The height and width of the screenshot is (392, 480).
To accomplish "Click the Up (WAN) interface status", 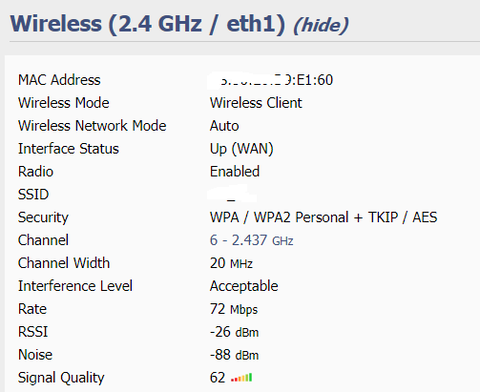I will (x=242, y=149).
